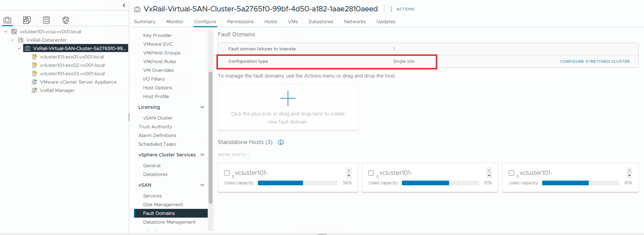644x235 pixels.
Task: Collapse vSphere Cluster Services section
Action: click(x=202, y=155)
